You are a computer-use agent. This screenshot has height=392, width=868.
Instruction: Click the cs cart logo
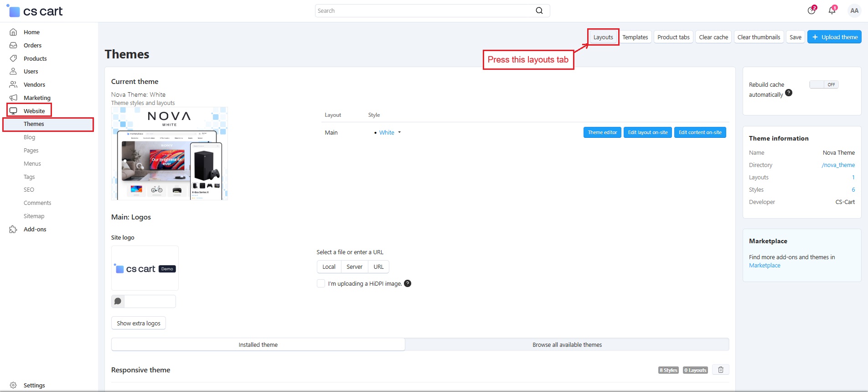(35, 11)
